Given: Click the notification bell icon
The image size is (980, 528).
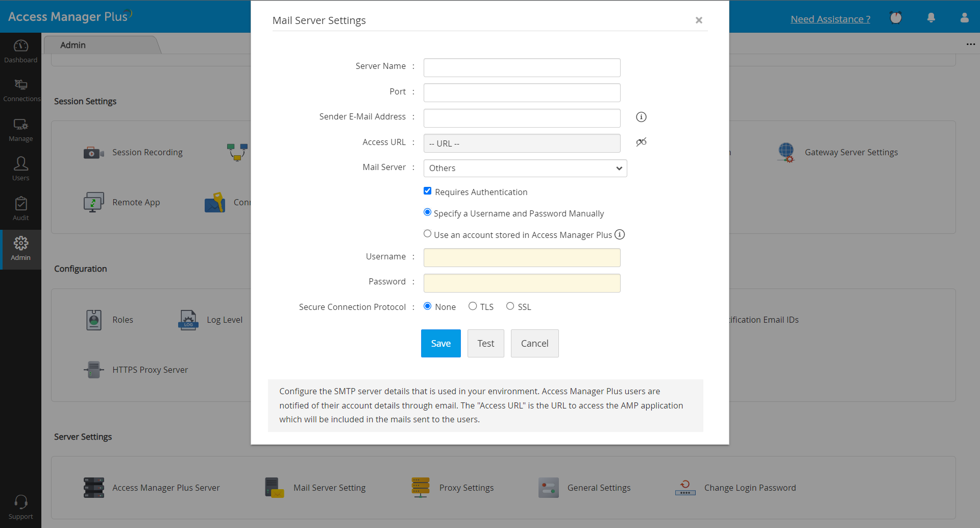Looking at the screenshot, I should 931,18.
